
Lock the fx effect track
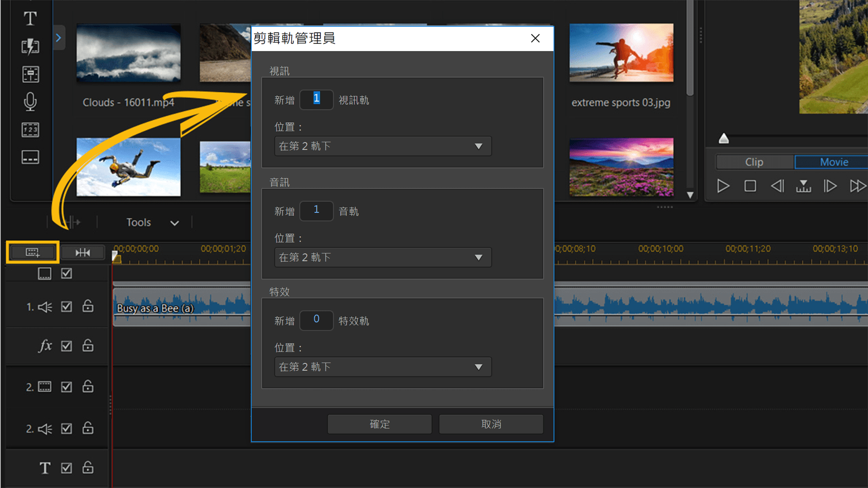coord(88,346)
